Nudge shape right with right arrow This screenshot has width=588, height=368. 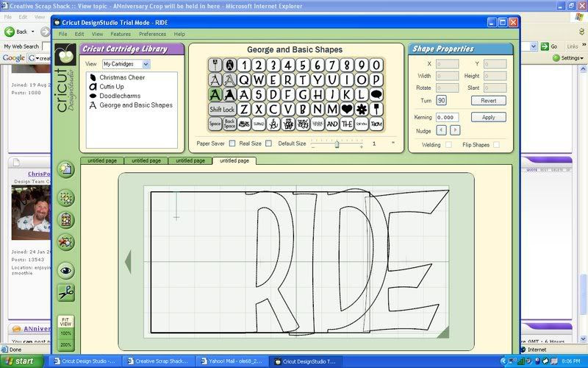[x=455, y=130]
